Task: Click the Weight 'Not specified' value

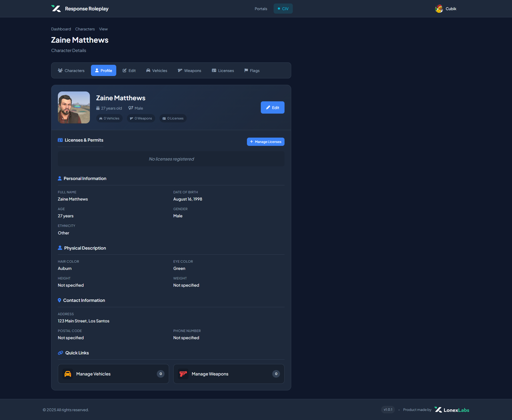Action: (186, 285)
